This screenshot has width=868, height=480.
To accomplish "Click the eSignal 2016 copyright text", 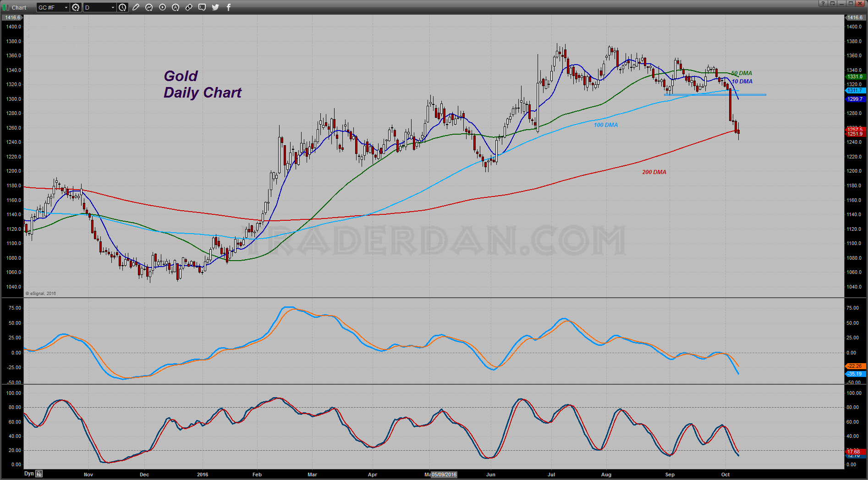I will click(41, 294).
